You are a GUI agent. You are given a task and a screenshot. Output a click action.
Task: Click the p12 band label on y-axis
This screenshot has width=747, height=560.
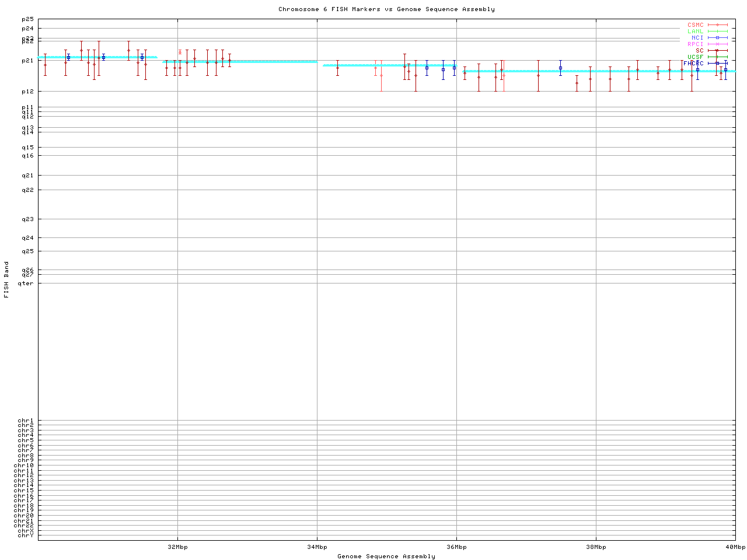coord(27,92)
